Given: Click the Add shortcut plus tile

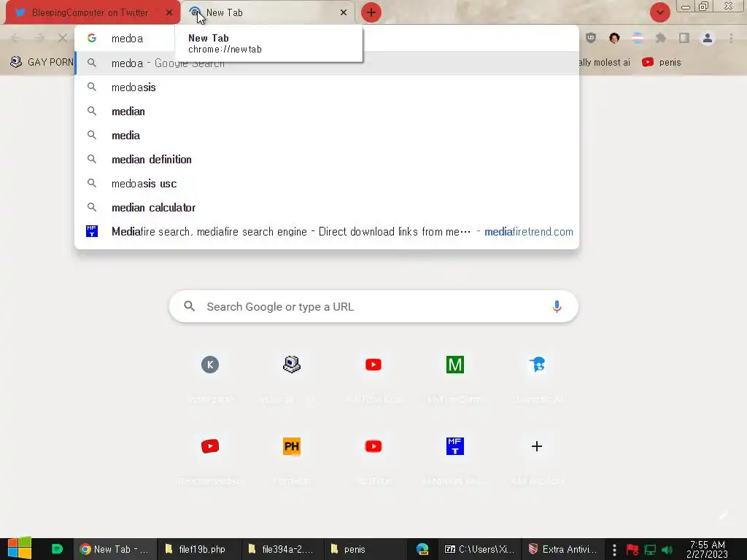Looking at the screenshot, I should [537, 446].
